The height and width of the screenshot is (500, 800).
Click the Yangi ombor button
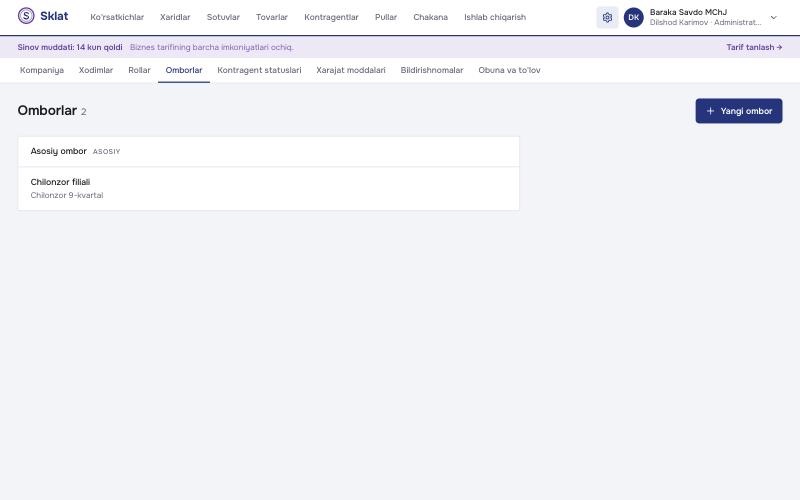[739, 111]
